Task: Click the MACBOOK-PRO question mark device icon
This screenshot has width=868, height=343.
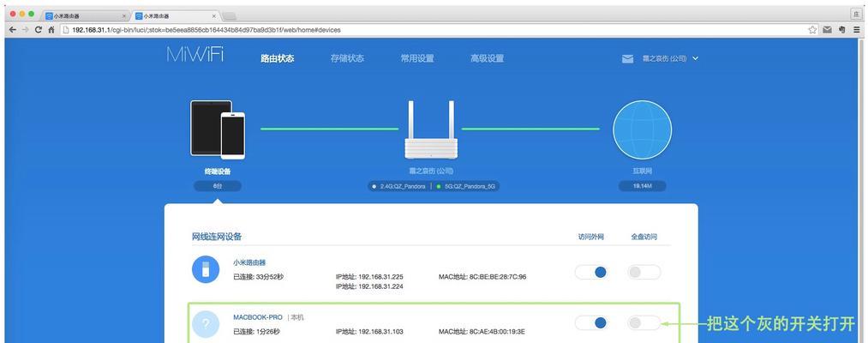Action: (206, 325)
